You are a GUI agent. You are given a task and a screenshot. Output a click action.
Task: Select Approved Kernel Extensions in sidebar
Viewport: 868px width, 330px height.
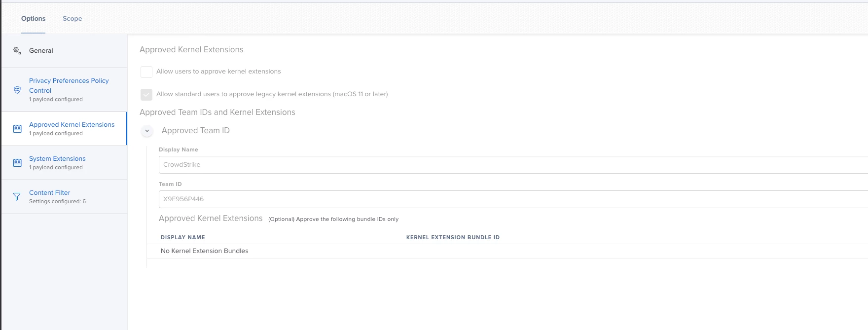coord(64,129)
